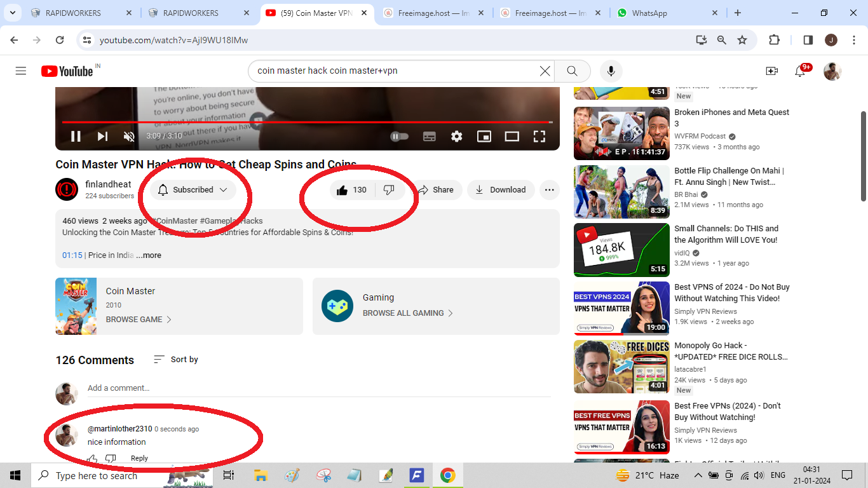The image size is (868, 488).
Task: Toggle subtitles/closed captions in player
Action: 430,136
